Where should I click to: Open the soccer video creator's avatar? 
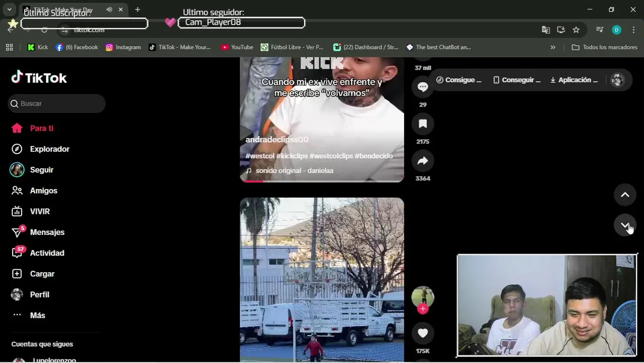[x=423, y=297]
